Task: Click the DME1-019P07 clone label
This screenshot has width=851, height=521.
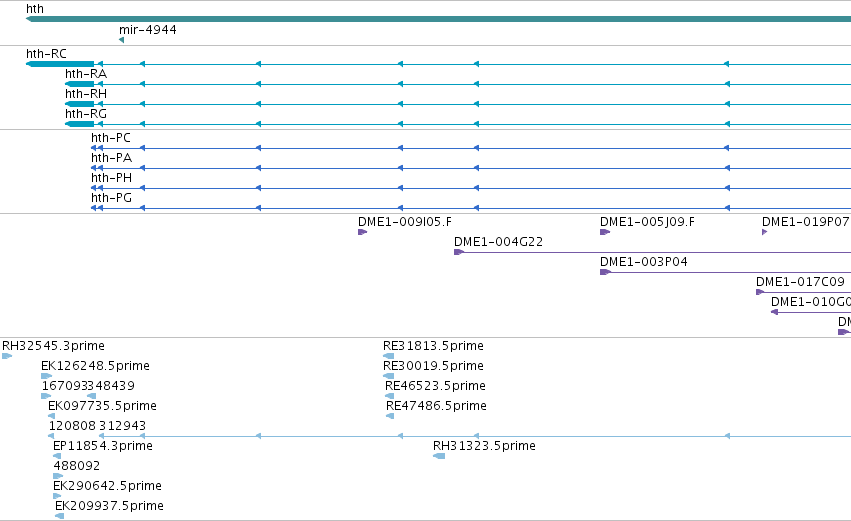Action: (805, 222)
